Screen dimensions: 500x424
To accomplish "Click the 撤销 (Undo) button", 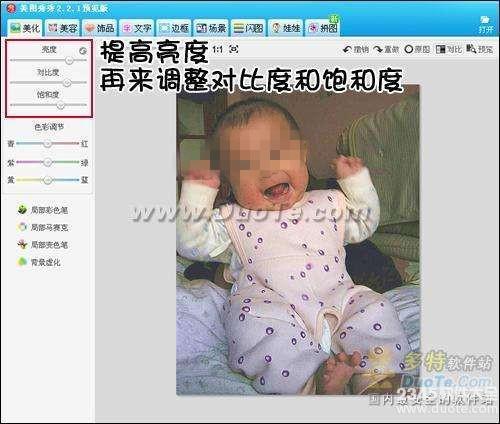I will (356, 50).
